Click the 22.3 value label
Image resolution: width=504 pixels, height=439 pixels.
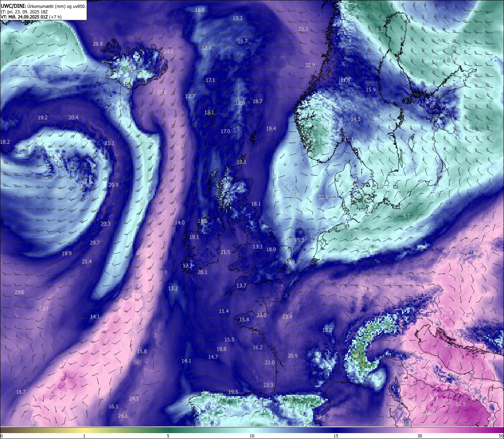coord(268,385)
